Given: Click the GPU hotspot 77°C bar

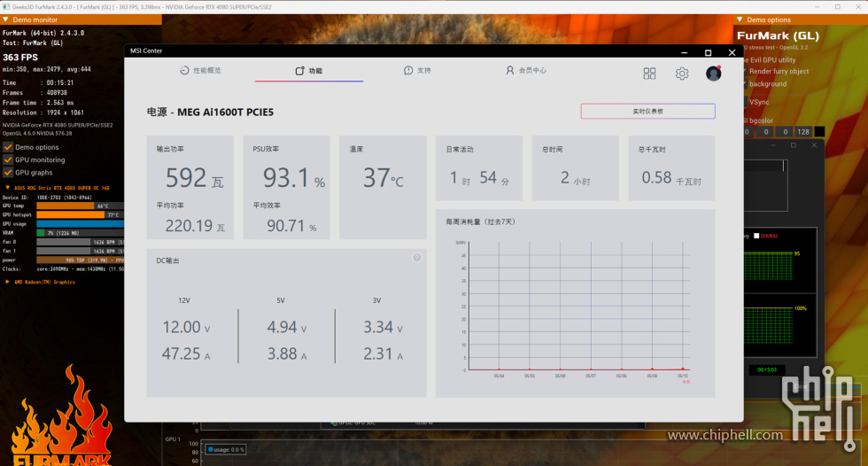Looking at the screenshot, I should pyautogui.click(x=80, y=214).
